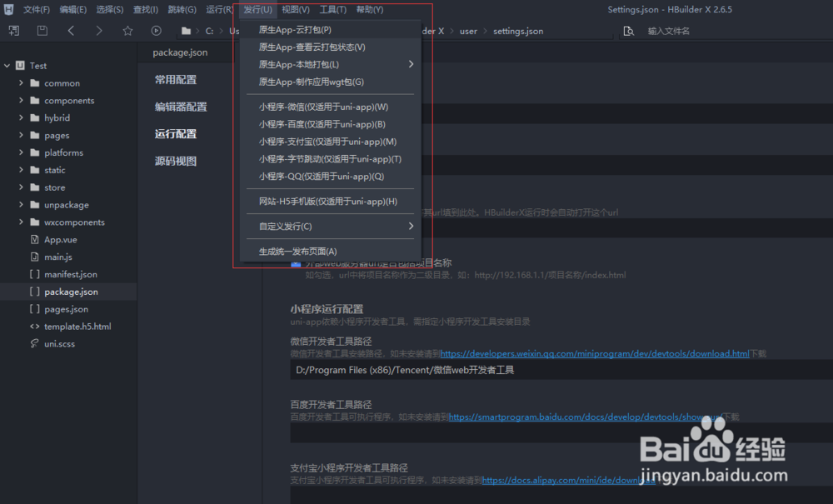The height and width of the screenshot is (504, 833).
Task: Switch to the package.json tab
Action: point(180,52)
